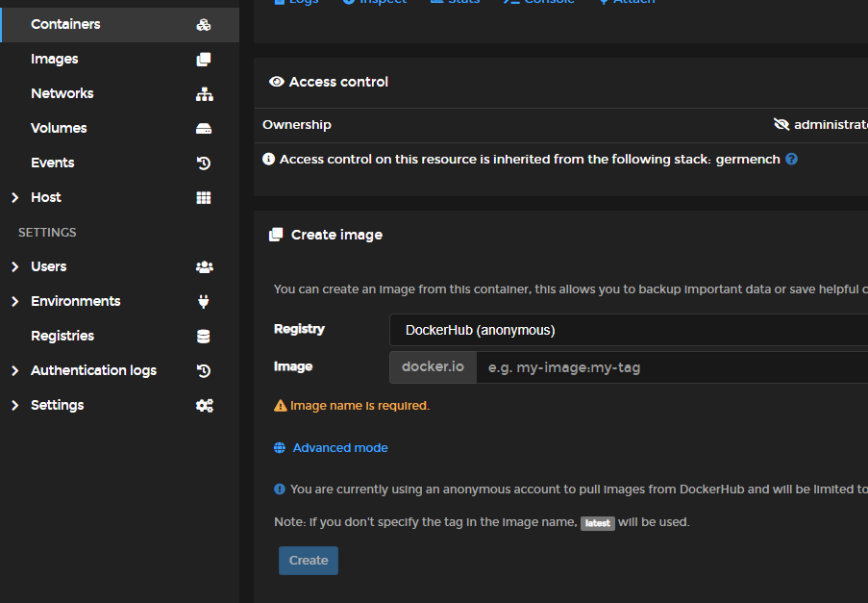The height and width of the screenshot is (603, 868).
Task: Click the Host grid icon
Action: coord(204,198)
